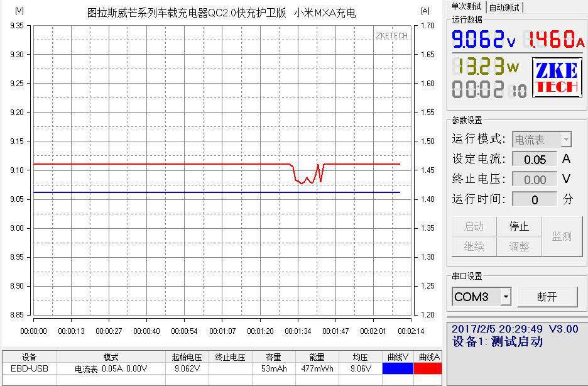Viewport: 588px width, 386px height.
Task: Select the 电流表 mode combo box
Action: click(x=542, y=140)
